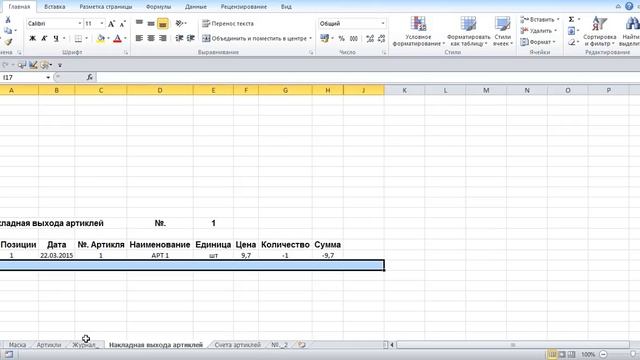Toggle underline formatting (Ч)

pyautogui.click(x=56, y=38)
